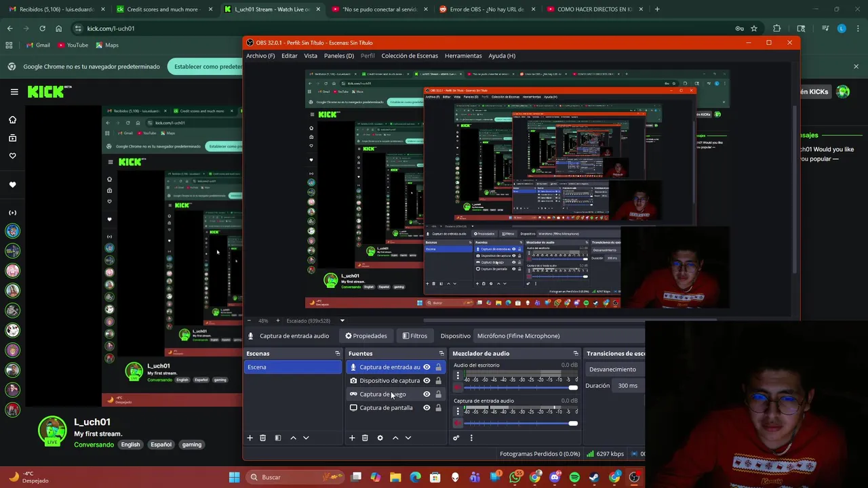This screenshot has height=488, width=868.
Task: Open Discord from the taskbar
Action: click(555, 477)
